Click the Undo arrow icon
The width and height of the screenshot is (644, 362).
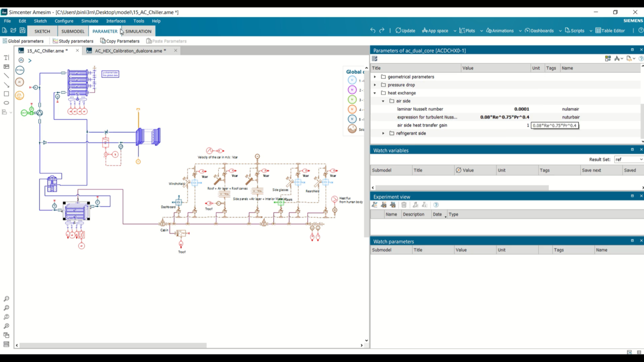(373, 31)
